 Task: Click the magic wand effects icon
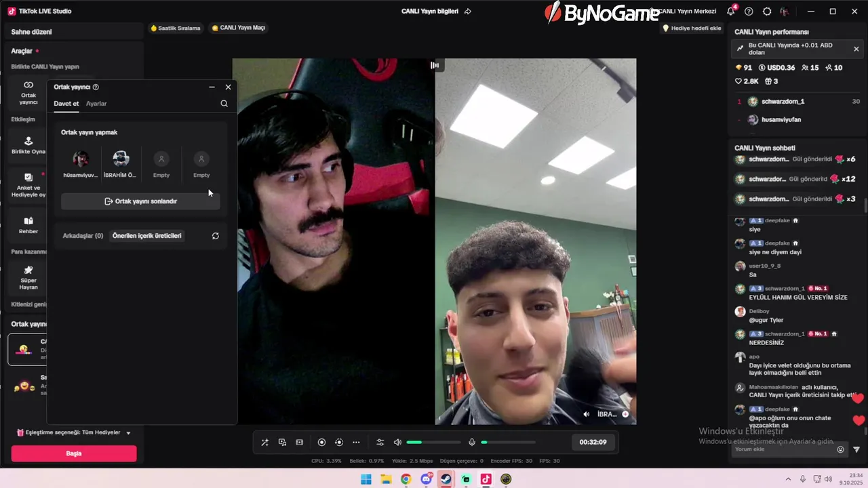click(x=264, y=443)
